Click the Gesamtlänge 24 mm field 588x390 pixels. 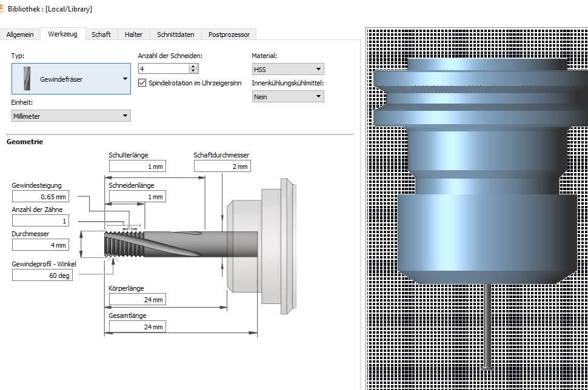137,326
